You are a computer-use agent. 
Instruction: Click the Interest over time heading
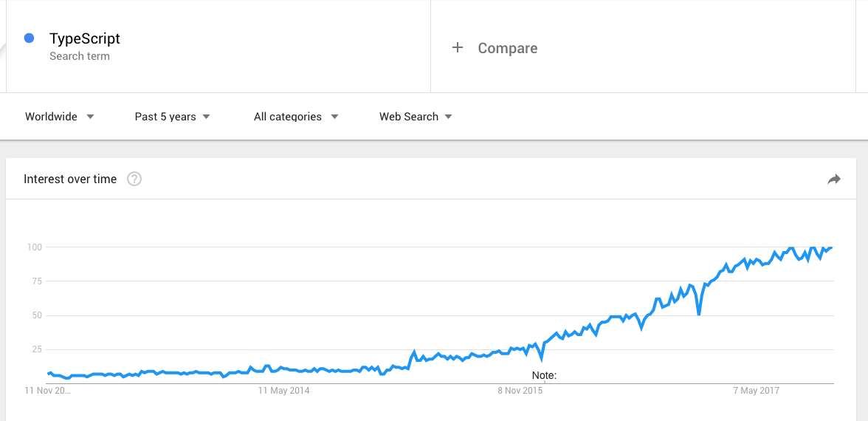tap(70, 179)
